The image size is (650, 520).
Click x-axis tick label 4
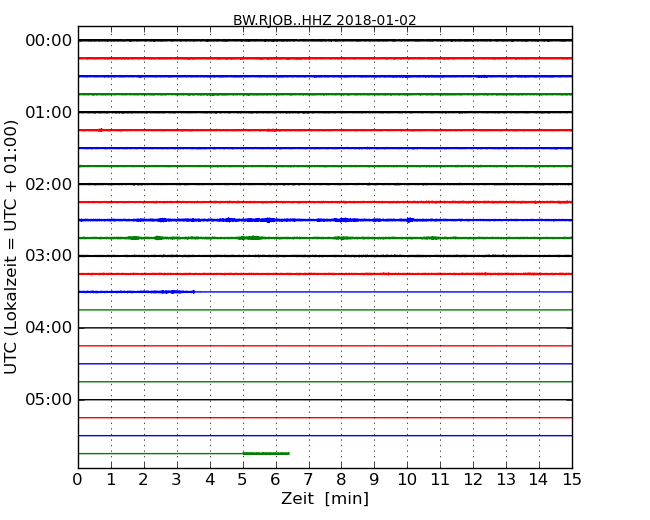pos(210,480)
